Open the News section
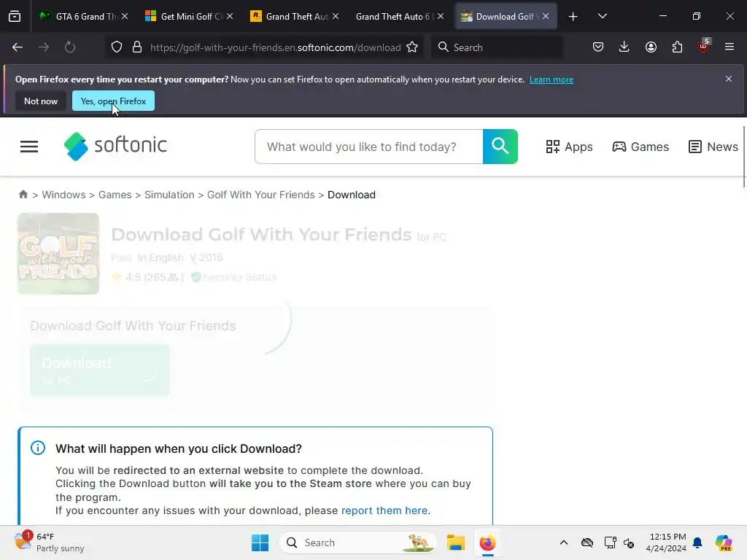Viewport: 747px width, 560px height. 713,147
